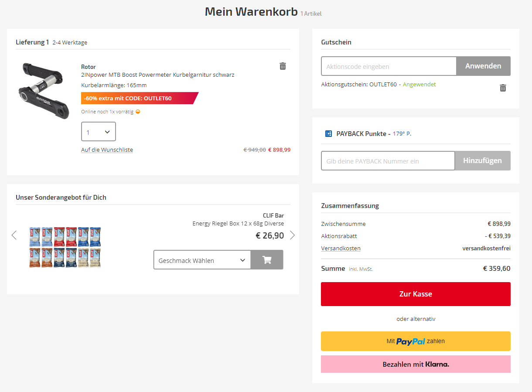Screen dimensions: 532x392
Task: Click into the PAYBACK Nummer input field
Action: tap(388, 161)
